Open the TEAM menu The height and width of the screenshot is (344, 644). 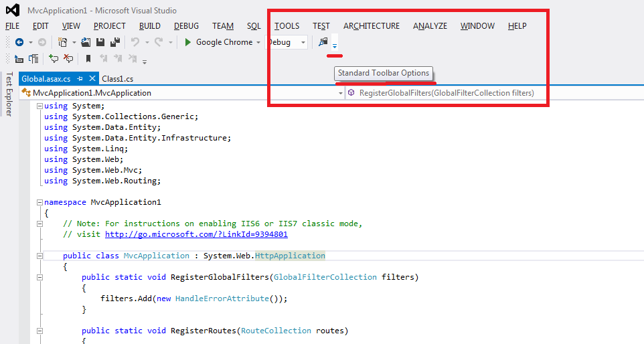[223, 26]
